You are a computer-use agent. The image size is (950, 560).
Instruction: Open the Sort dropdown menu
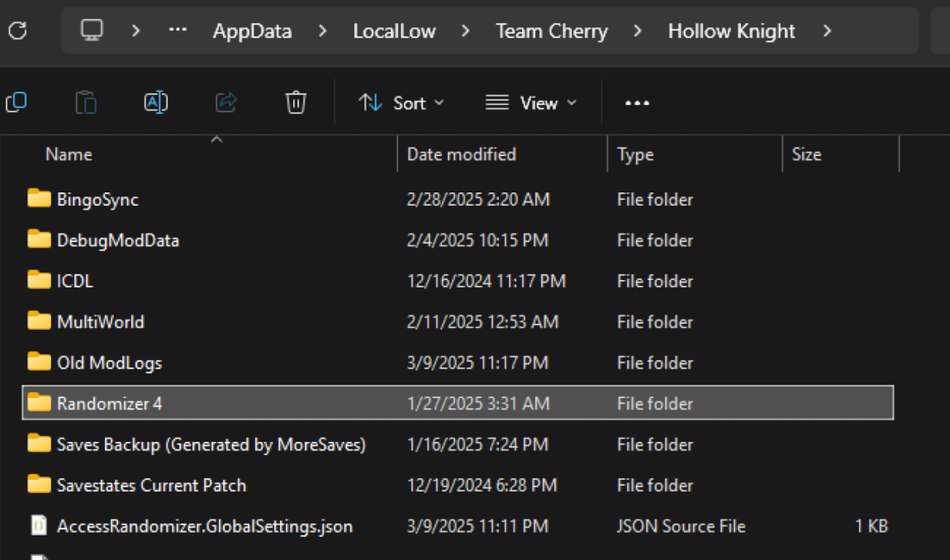point(401,103)
